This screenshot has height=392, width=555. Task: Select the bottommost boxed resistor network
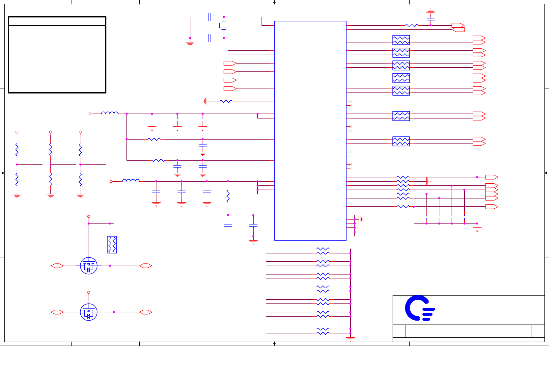coord(401,141)
